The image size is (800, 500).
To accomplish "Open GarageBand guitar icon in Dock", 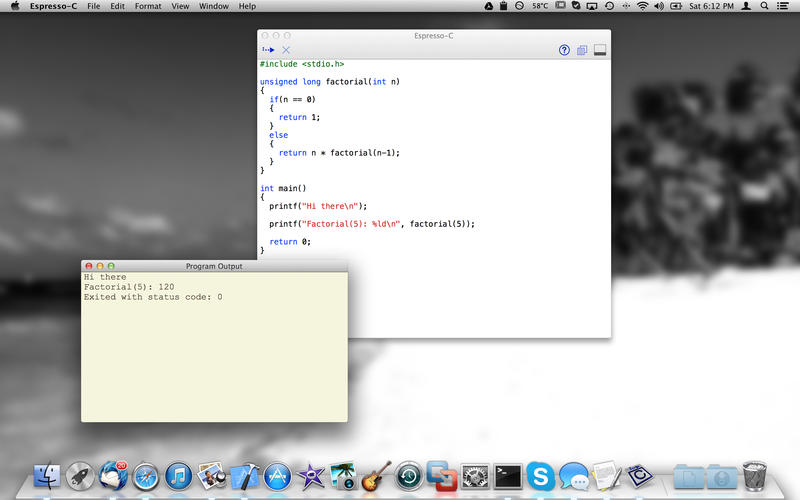I will click(376, 476).
